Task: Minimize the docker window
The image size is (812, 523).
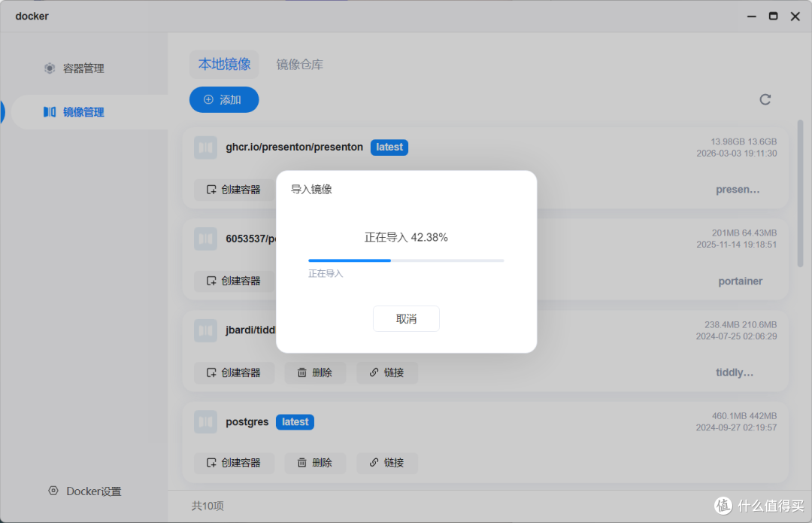Action: click(x=751, y=17)
